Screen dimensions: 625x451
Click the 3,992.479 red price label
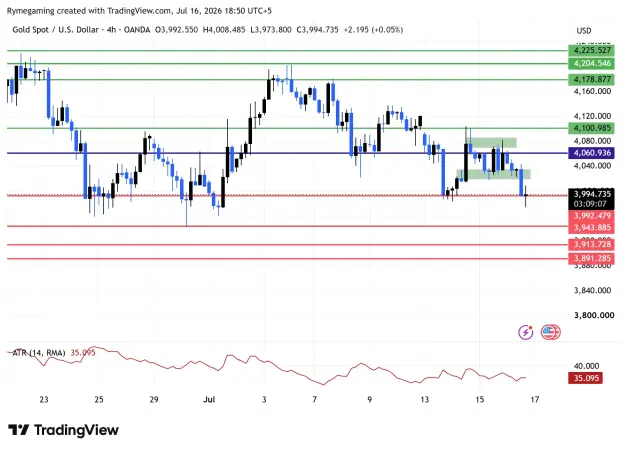point(592,216)
